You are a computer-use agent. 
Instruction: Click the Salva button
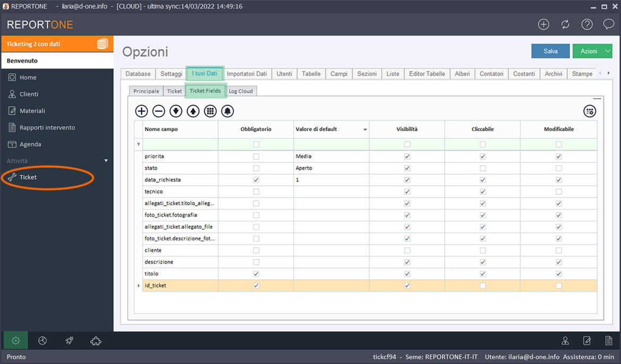coord(550,51)
